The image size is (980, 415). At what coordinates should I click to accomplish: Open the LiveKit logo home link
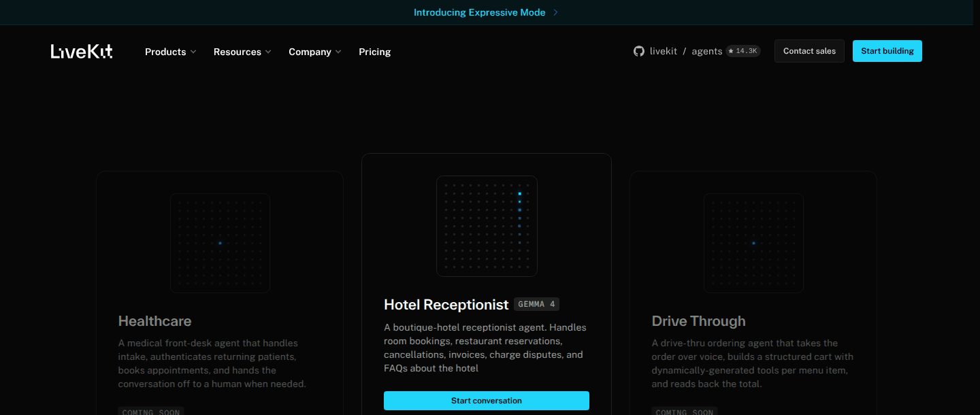click(82, 52)
